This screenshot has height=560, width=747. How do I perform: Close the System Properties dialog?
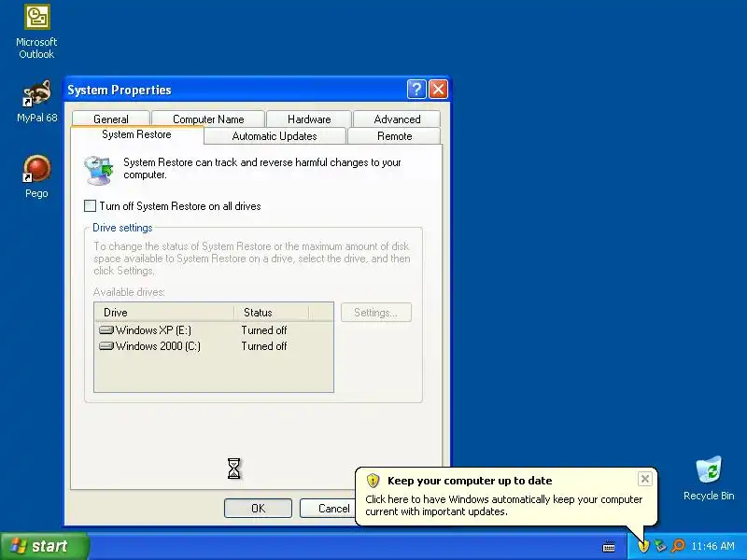tap(438, 89)
